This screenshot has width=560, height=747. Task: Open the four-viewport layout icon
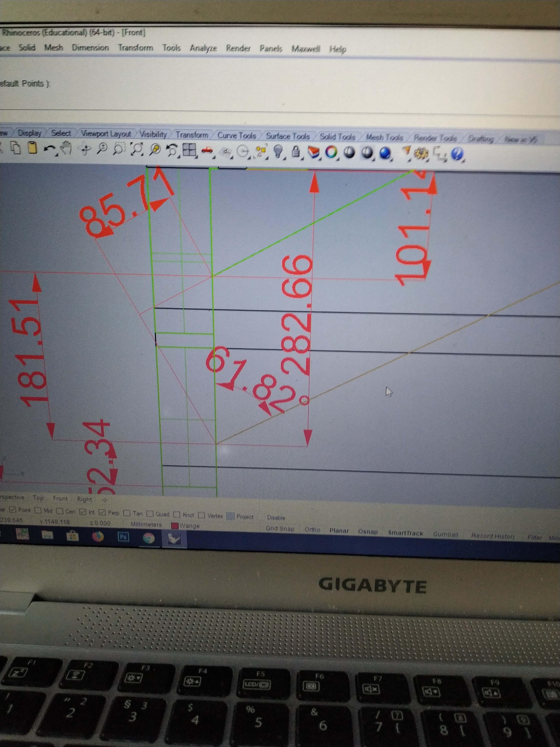189,150
